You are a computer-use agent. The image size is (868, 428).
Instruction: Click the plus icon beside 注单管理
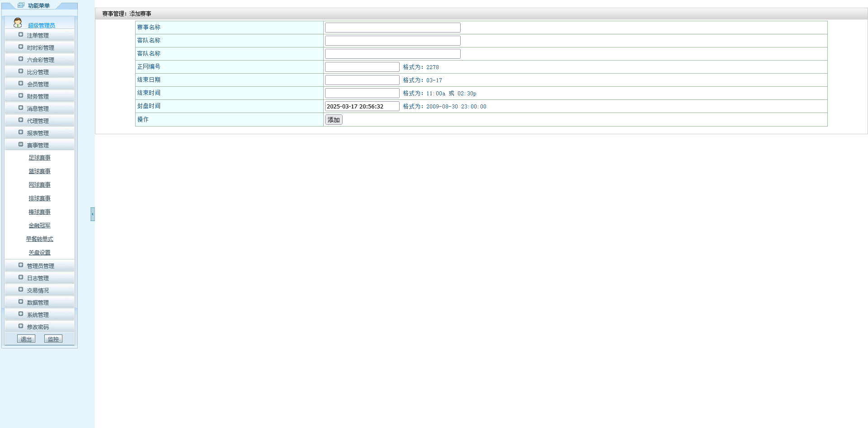[21, 35]
